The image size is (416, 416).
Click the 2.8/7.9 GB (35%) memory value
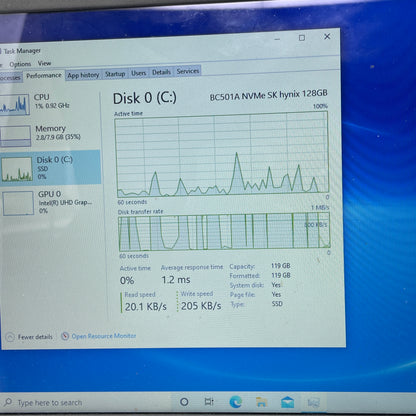58,137
